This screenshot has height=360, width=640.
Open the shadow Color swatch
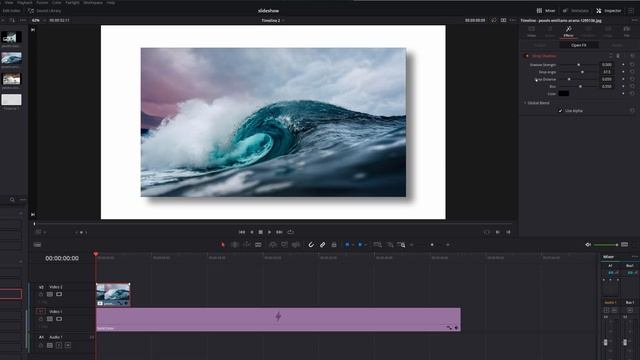pyautogui.click(x=564, y=93)
